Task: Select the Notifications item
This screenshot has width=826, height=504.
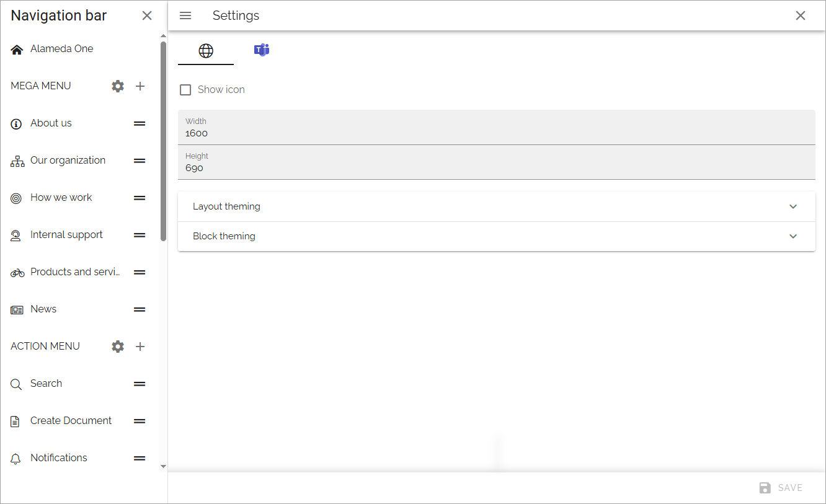Action: (58, 458)
